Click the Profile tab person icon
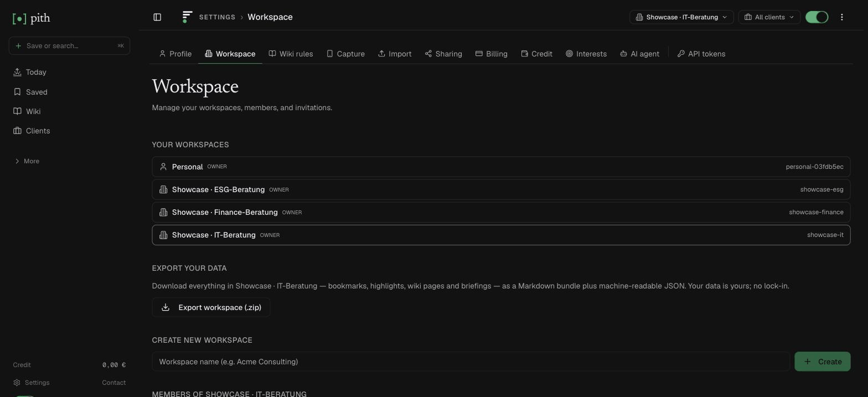Image resolution: width=868 pixels, height=397 pixels. pos(162,54)
